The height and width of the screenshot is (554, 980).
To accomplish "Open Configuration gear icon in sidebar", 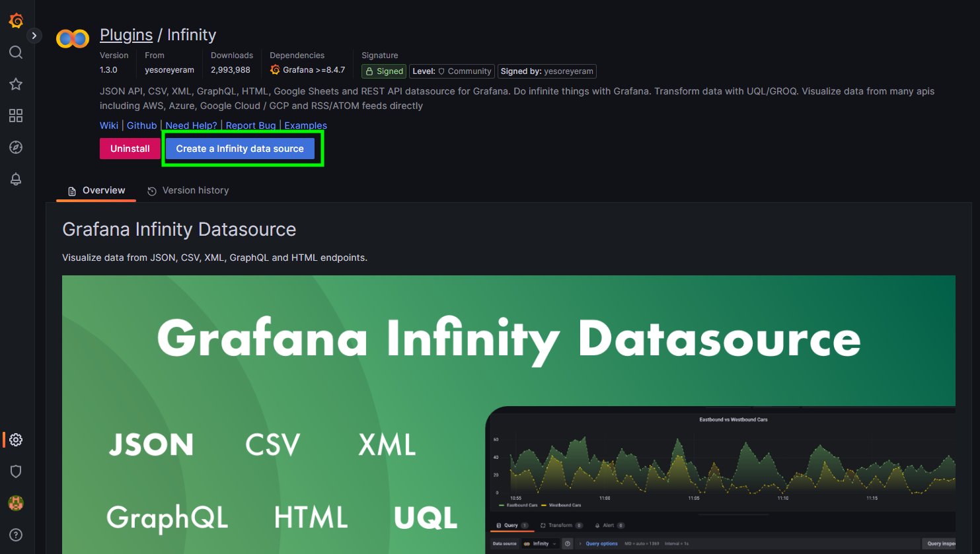I will point(16,440).
